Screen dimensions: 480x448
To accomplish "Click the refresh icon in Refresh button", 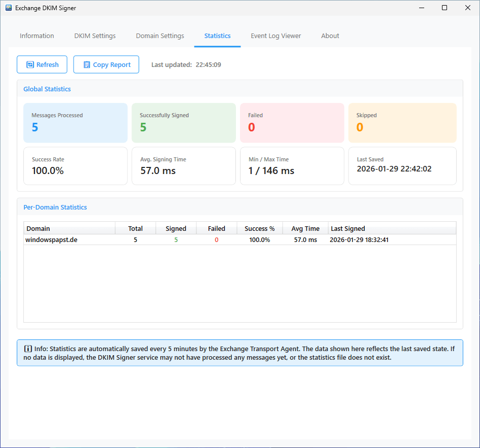I will [x=30, y=65].
